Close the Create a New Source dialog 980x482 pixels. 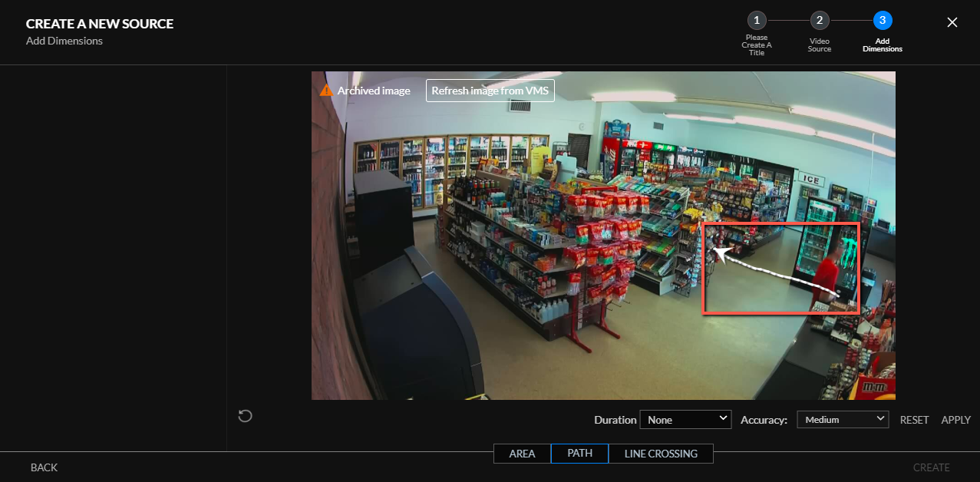[952, 22]
